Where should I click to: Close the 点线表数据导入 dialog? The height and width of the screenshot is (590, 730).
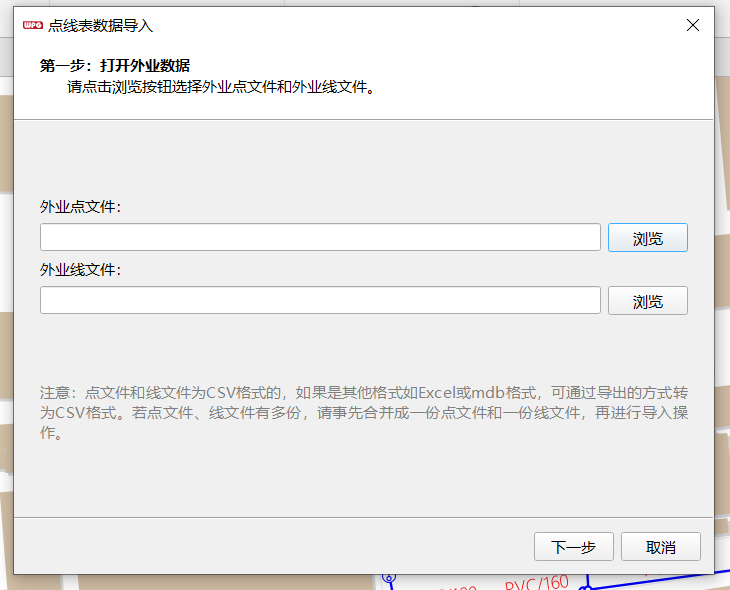pos(692,26)
